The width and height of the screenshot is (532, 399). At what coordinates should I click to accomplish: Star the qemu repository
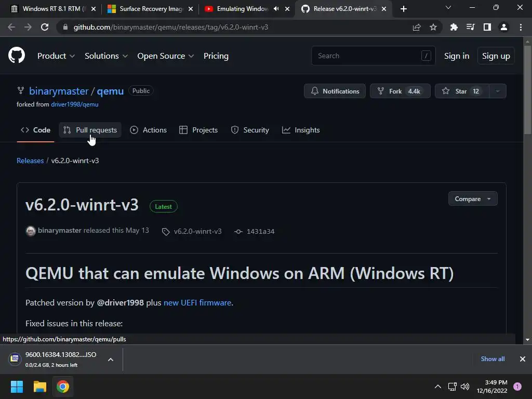[x=462, y=91]
